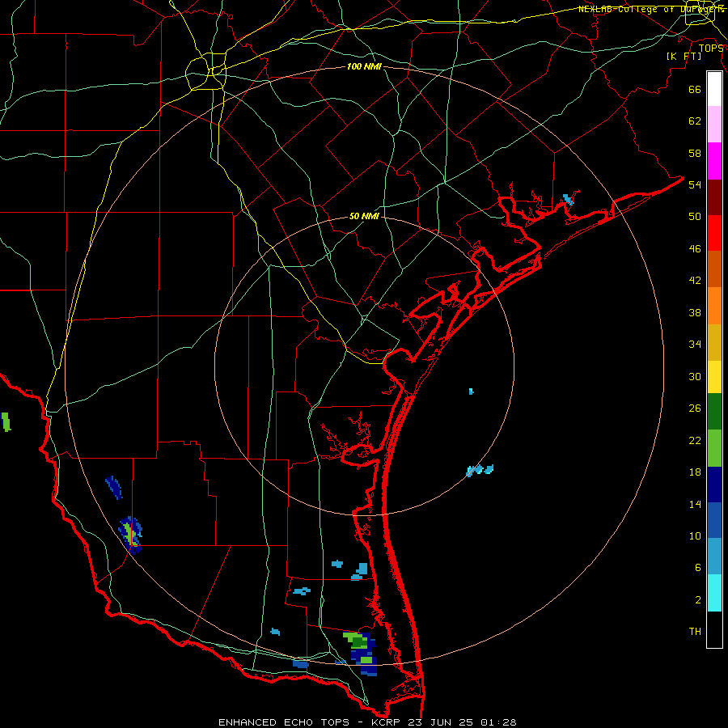Click the legend value 34
The height and width of the screenshot is (728, 728).
[695, 344]
